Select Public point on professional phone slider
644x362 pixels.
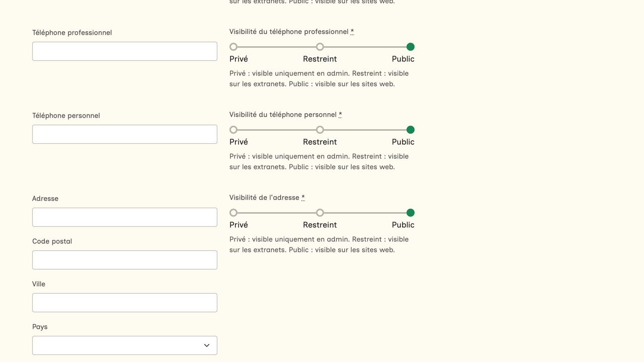point(411,47)
